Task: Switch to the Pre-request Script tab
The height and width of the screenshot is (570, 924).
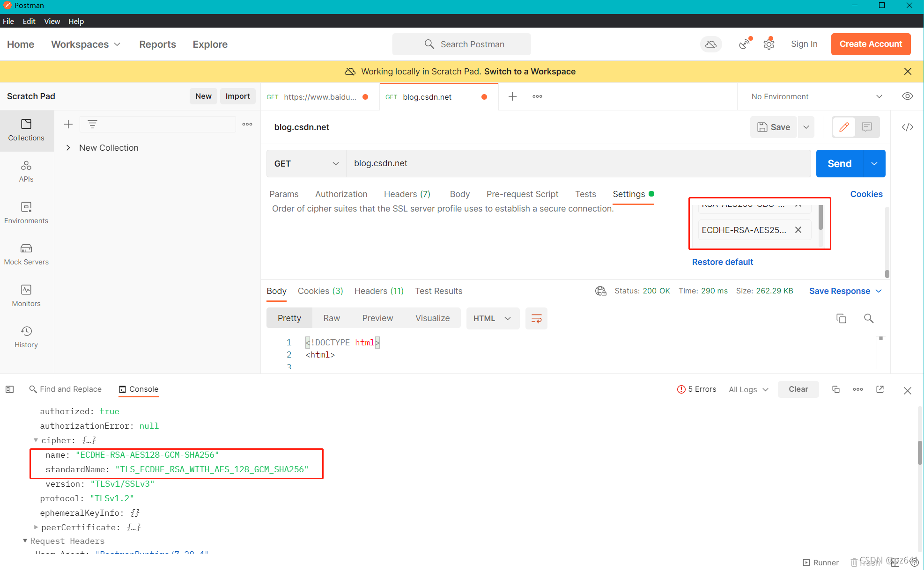Action: click(522, 194)
